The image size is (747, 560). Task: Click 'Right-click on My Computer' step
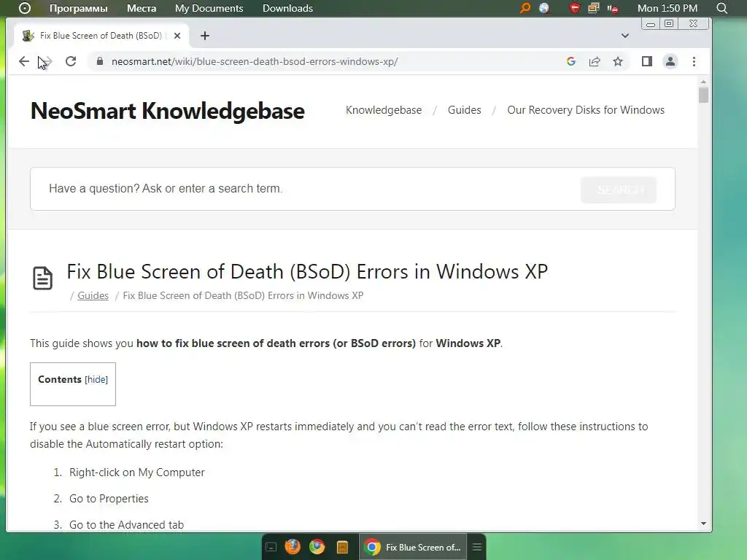(136, 472)
